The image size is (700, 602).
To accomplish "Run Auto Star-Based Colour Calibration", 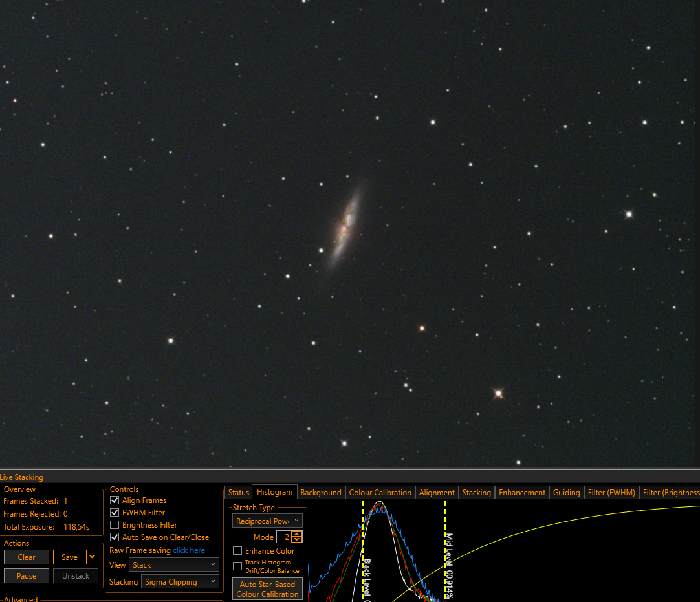I will pyautogui.click(x=267, y=589).
